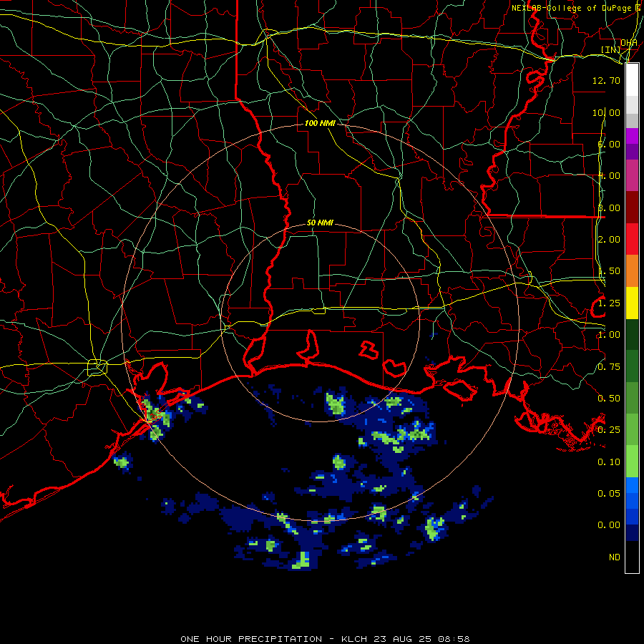Select the 0.00 legend value
The width and height of the screenshot is (644, 644).
tap(609, 525)
